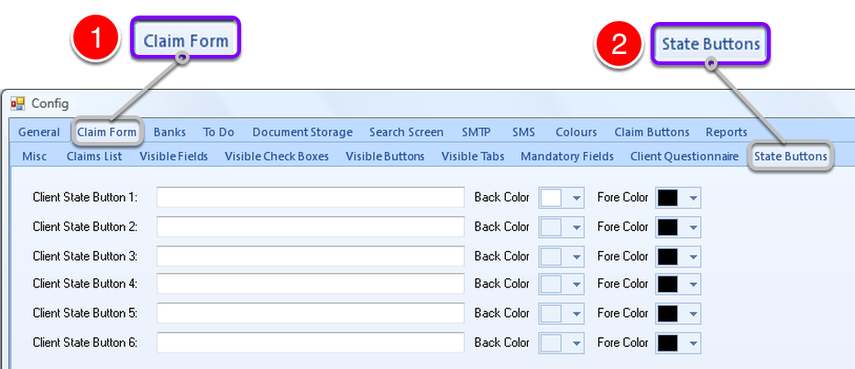The width and height of the screenshot is (855, 369).
Task: Select the Visible Check Boxes sub-tab
Action: [277, 156]
